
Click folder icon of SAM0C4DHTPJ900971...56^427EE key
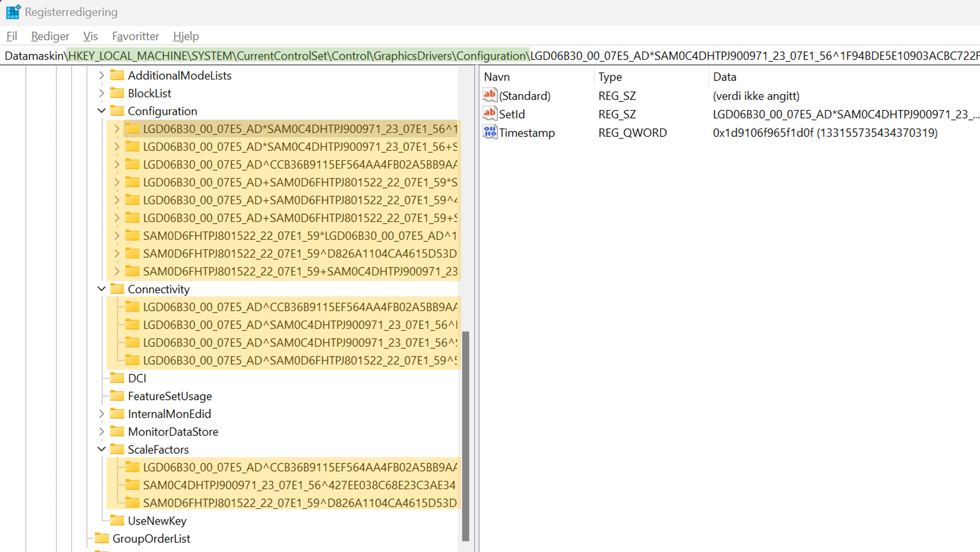[132, 485]
